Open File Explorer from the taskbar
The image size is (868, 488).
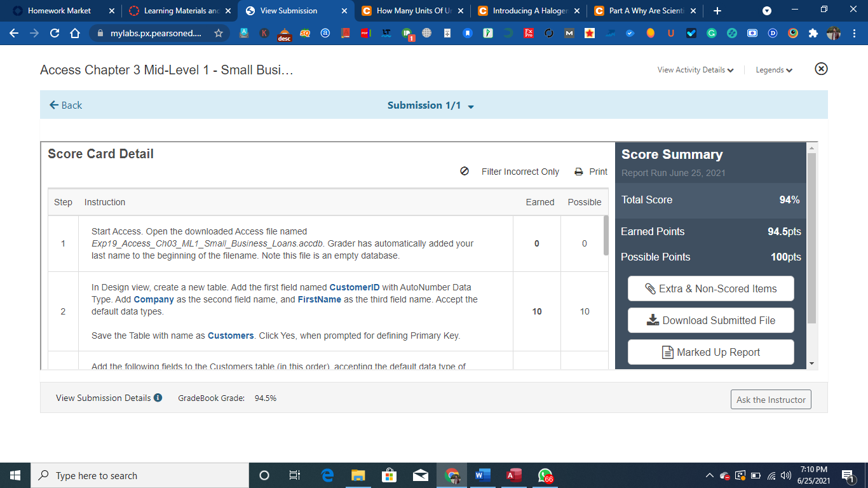pos(358,475)
